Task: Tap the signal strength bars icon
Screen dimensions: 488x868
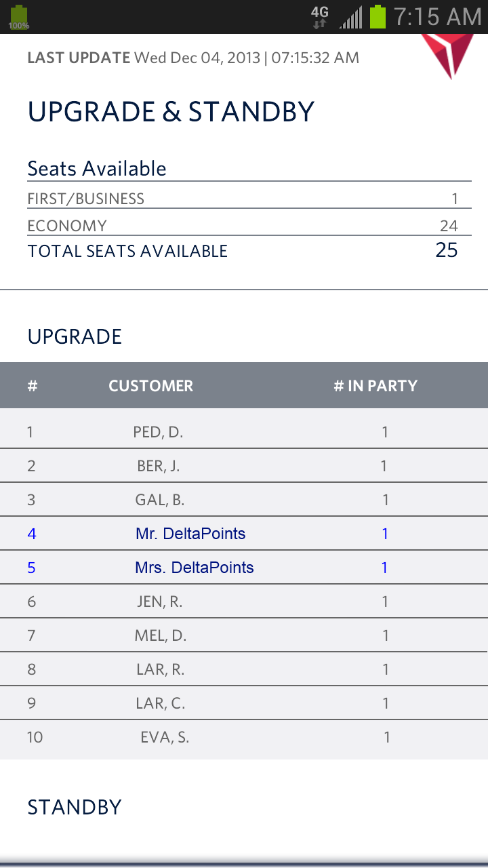Action: coord(350,17)
